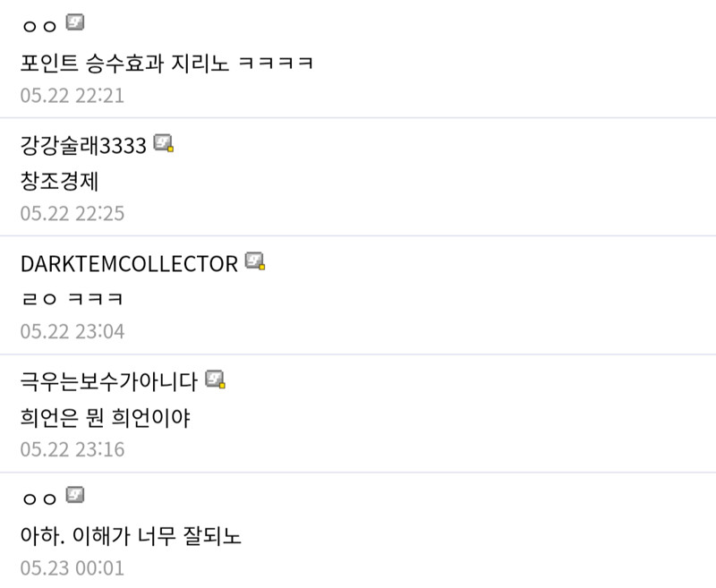Click the timestamp 05.22 22:25
Image resolution: width=716 pixels, height=588 pixels.
[x=72, y=214]
